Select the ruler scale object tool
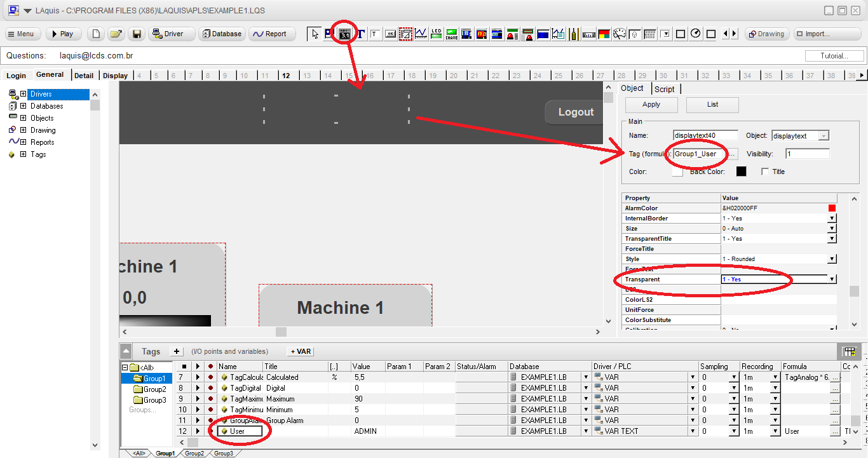Image resolution: width=868 pixels, height=458 pixels. point(589,34)
